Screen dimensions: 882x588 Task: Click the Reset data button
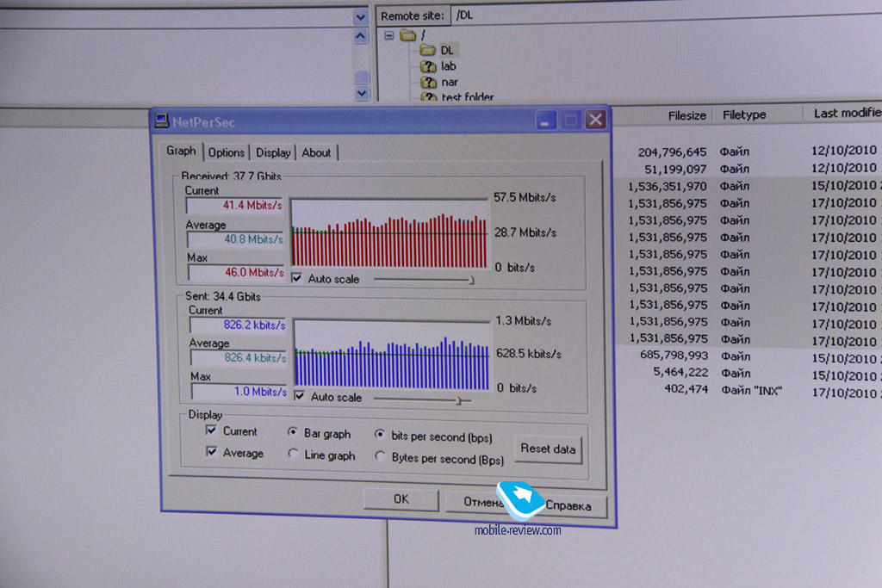pyautogui.click(x=548, y=449)
